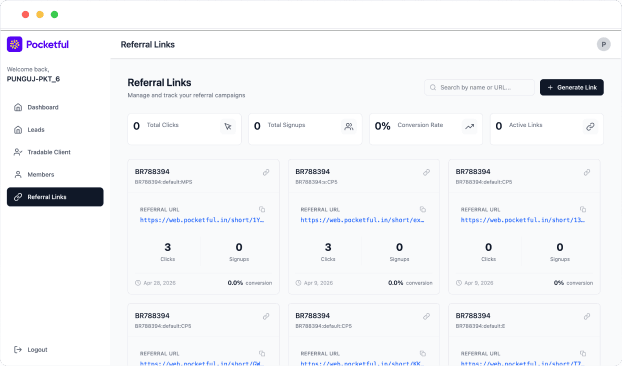
Task: Go to Dashboard in the sidebar
Action: click(x=55, y=107)
